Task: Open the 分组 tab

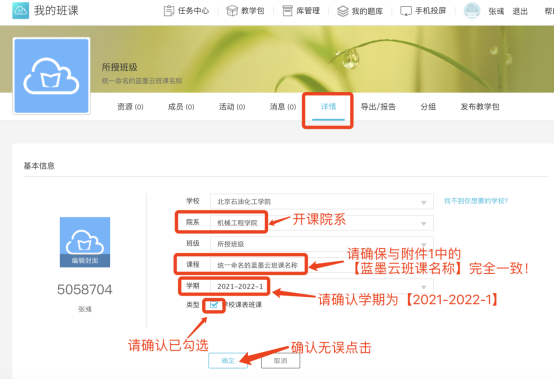Action: point(428,107)
